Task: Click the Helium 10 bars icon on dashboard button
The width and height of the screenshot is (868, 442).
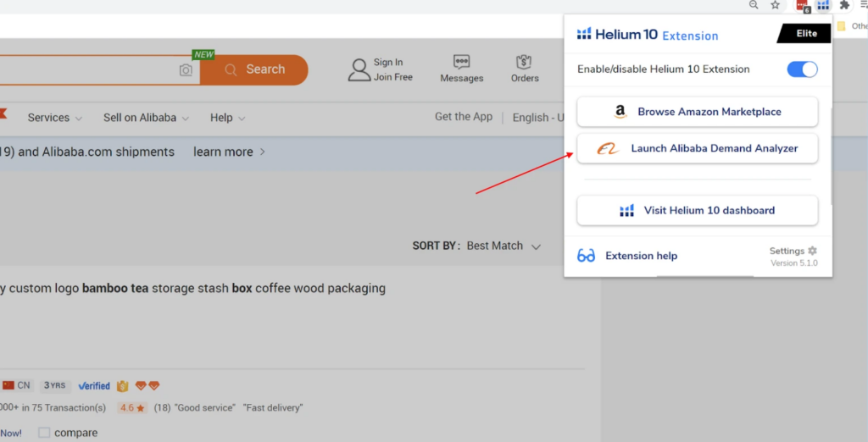Action: pos(626,210)
